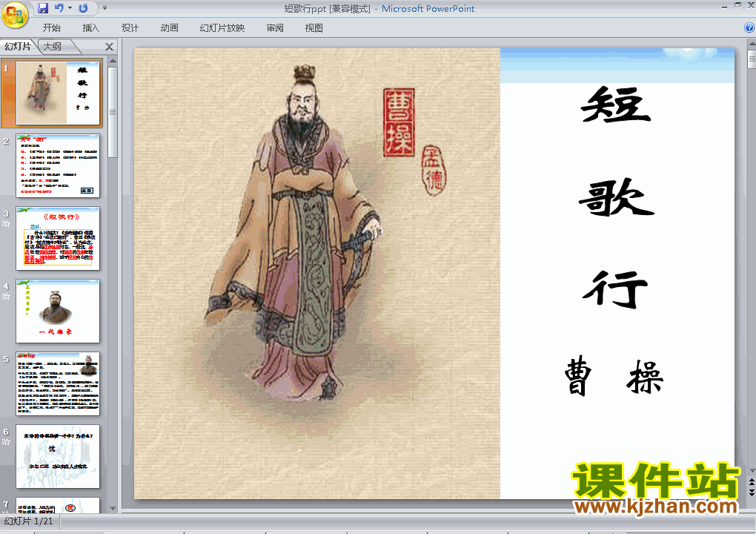Viewport: 756px width, 534px height.
Task: Select slide 2 thumbnail
Action: [58, 166]
